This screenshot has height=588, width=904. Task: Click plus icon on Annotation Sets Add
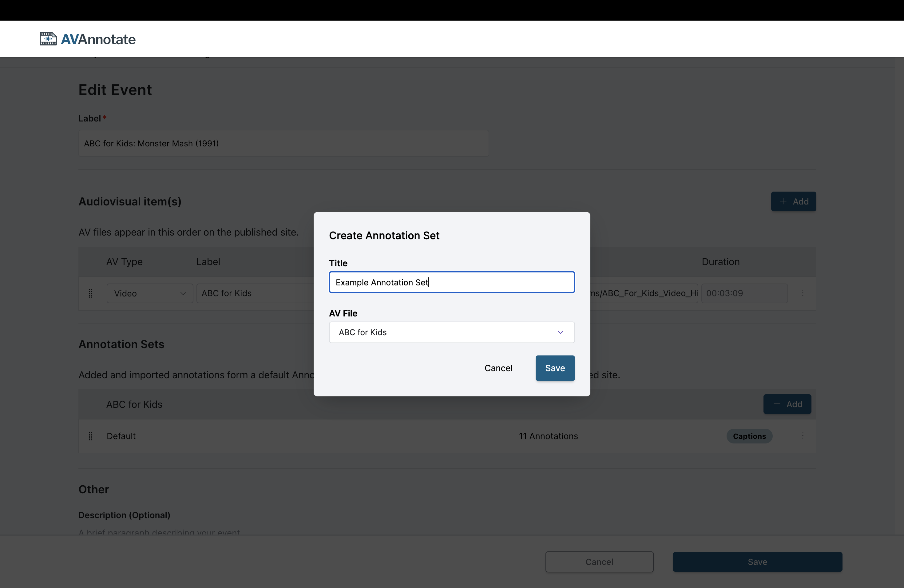[x=777, y=404]
